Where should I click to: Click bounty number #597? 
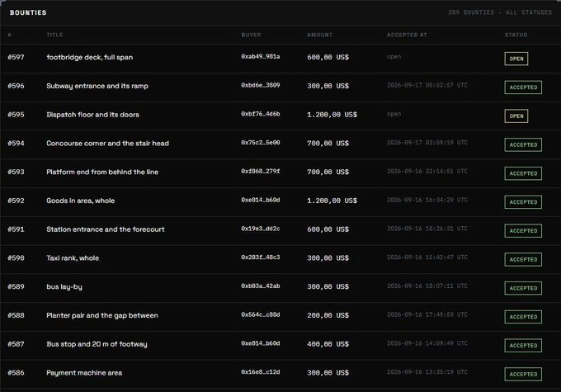[16, 57]
